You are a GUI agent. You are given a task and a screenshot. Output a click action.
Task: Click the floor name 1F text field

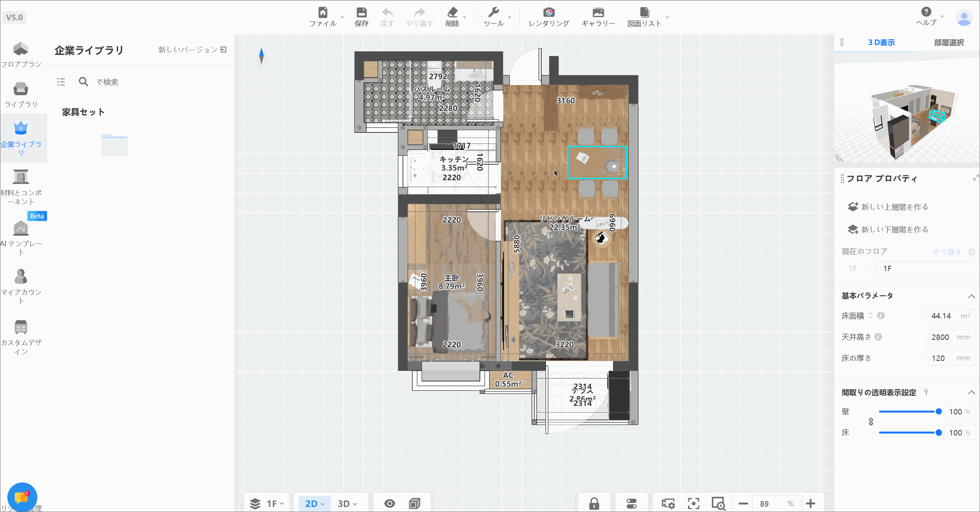(926, 269)
